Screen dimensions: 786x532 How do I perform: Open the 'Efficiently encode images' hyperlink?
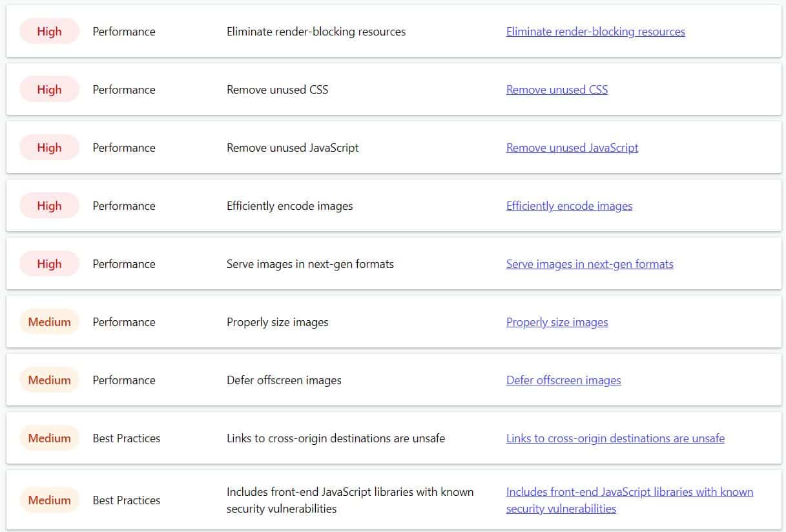tap(569, 206)
